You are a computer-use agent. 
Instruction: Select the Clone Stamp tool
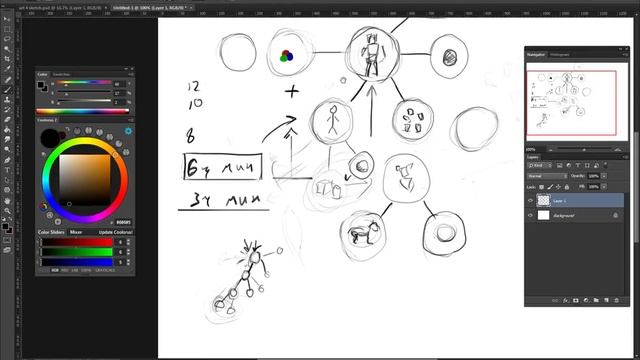pyautogui.click(x=7, y=100)
